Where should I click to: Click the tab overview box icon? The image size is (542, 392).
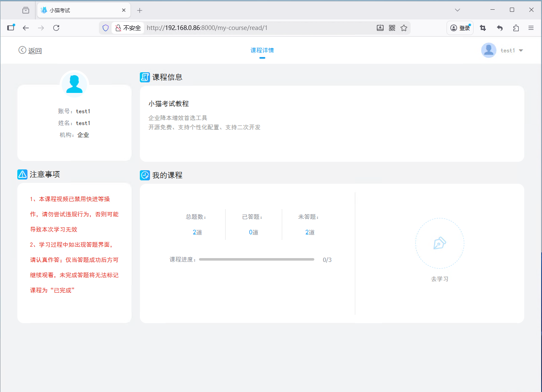tap(26, 10)
